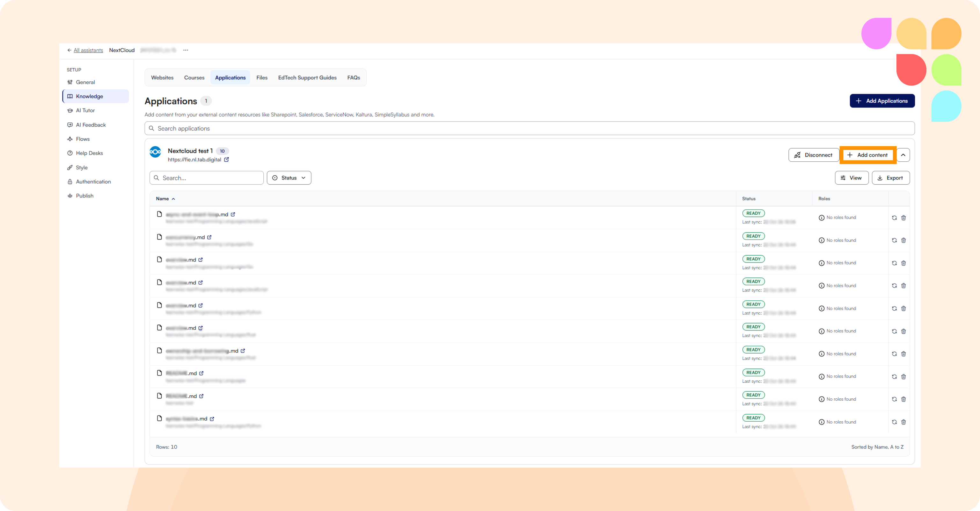Resync the bottom row file

click(894, 422)
